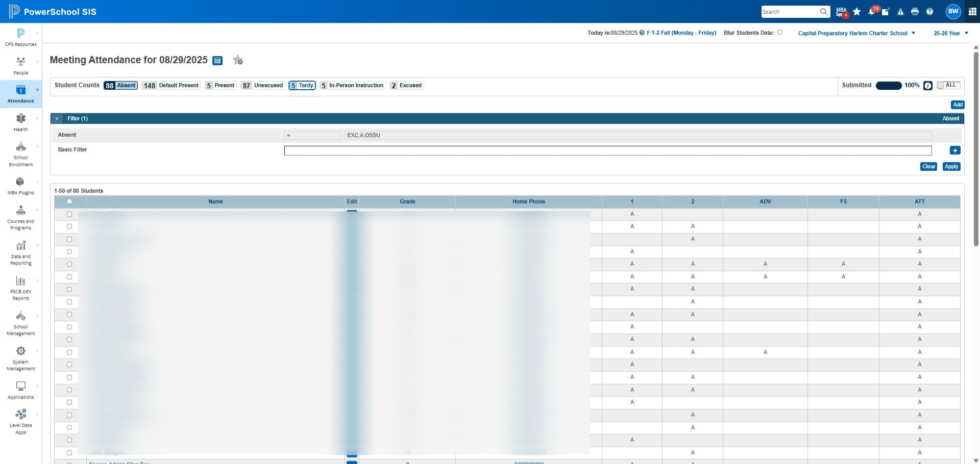Click the term clock icon beside today's date
The image size is (980, 464).
[x=642, y=33]
